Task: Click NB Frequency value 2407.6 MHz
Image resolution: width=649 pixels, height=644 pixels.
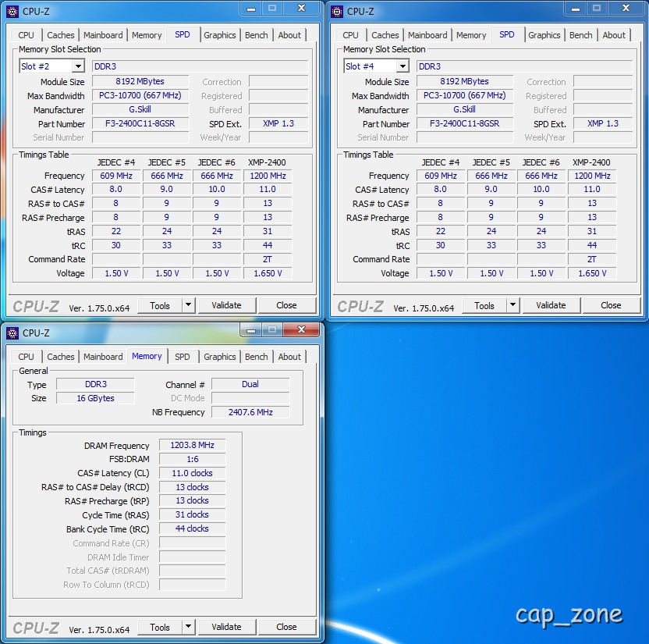Action: [x=250, y=412]
